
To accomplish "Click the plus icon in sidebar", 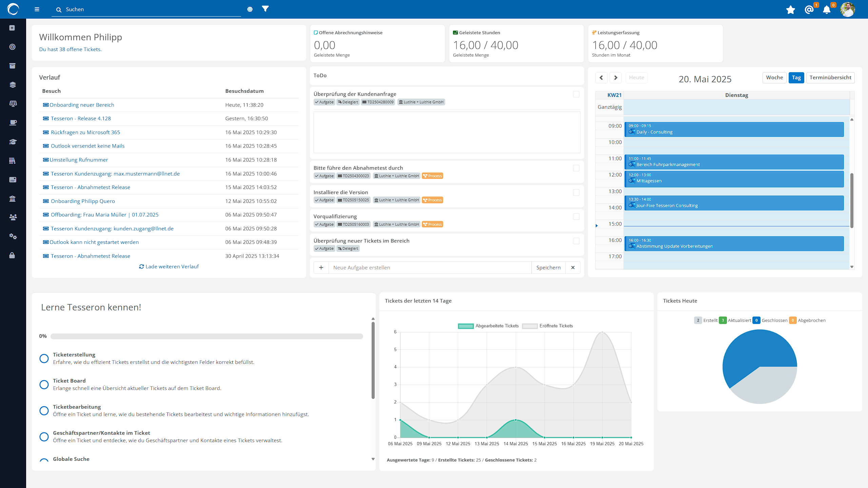I will (x=12, y=28).
